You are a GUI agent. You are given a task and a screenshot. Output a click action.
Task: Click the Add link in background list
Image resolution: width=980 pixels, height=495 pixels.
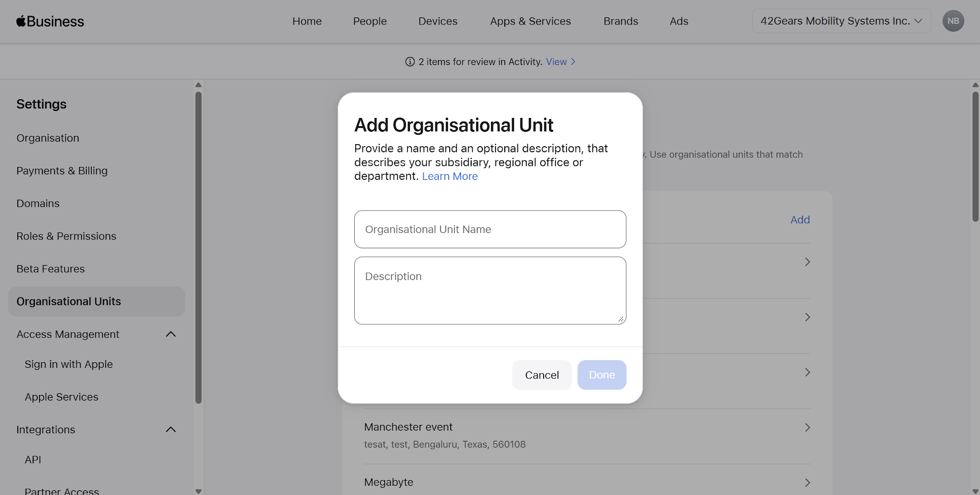(x=800, y=220)
